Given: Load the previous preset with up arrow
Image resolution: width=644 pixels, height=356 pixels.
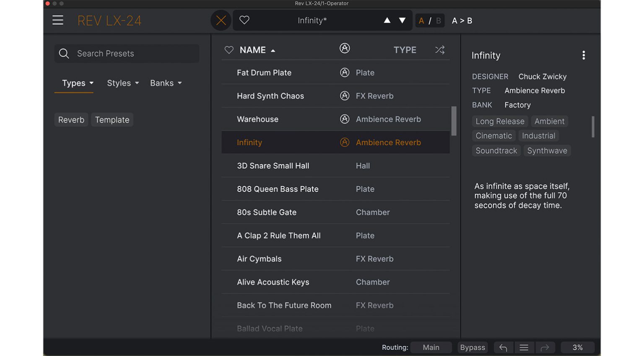Looking at the screenshot, I should pos(387,20).
